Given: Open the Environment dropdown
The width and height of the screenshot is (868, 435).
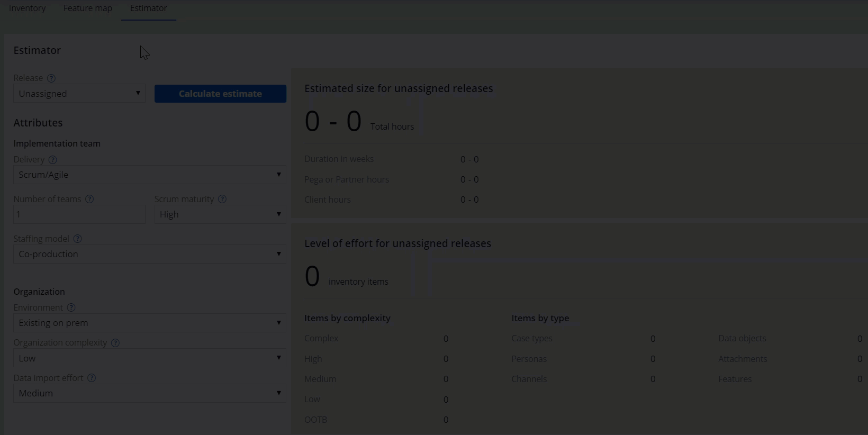Looking at the screenshot, I should tap(149, 323).
